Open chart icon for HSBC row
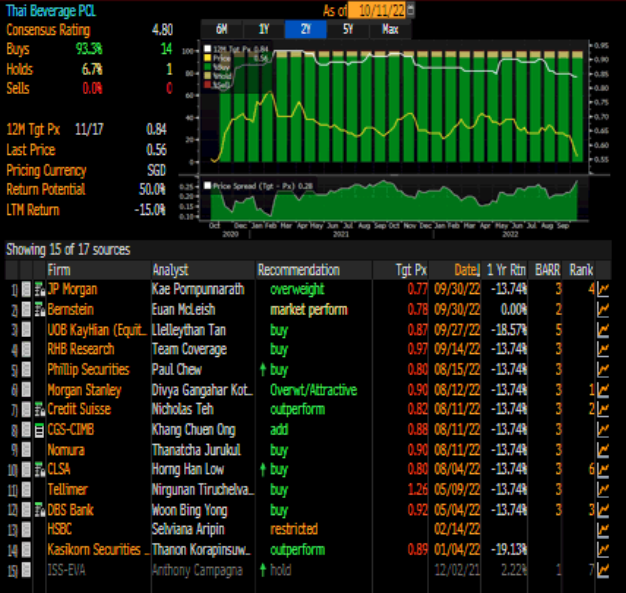Image resolution: width=626 pixels, height=593 pixels. (x=603, y=530)
